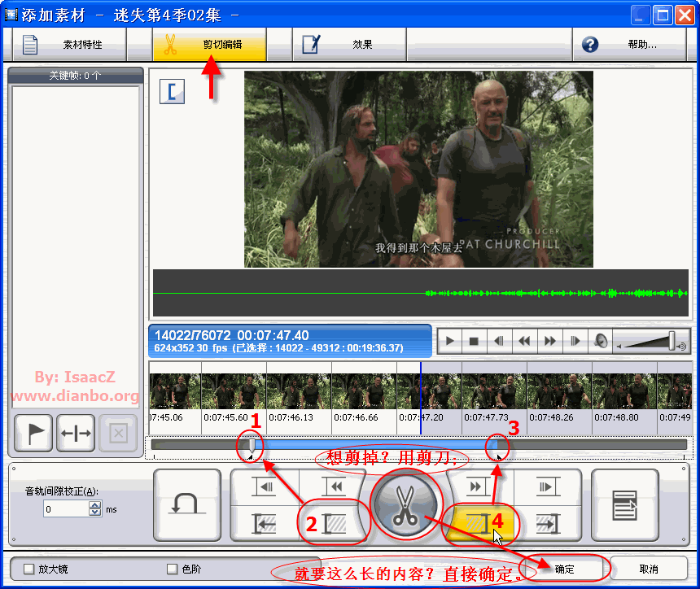The width and height of the screenshot is (700, 589).
Task: Set selection start bracket button
Action: [334, 524]
